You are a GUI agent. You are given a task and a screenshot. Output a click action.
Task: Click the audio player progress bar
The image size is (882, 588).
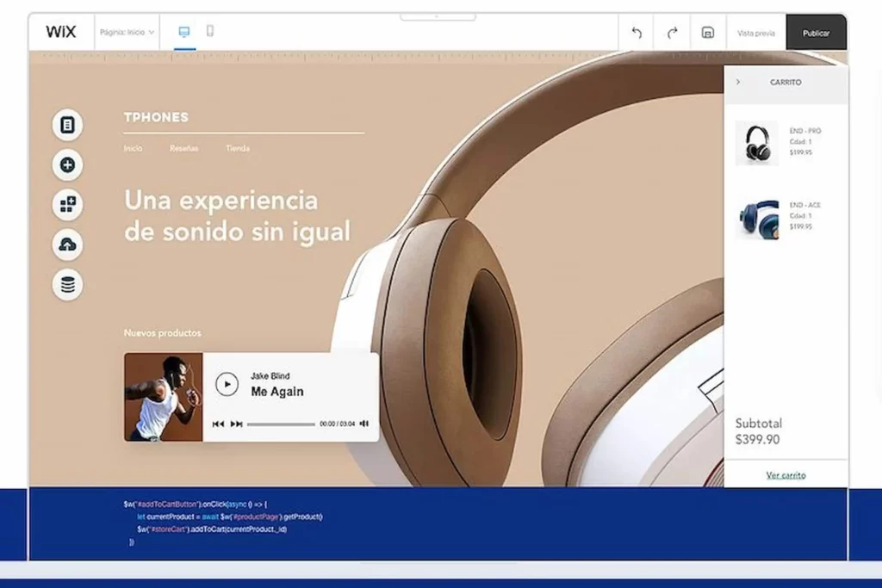[281, 424]
